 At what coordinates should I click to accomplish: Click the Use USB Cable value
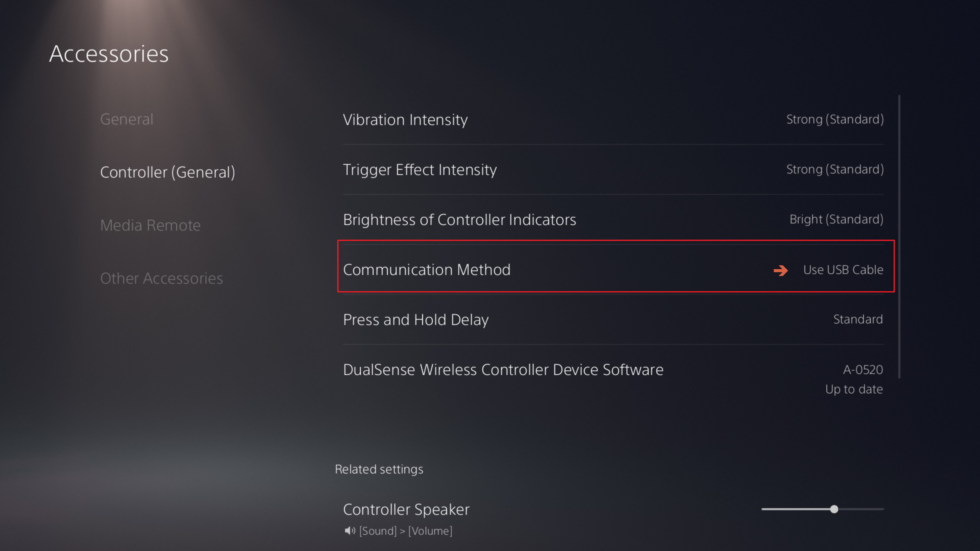click(x=843, y=270)
